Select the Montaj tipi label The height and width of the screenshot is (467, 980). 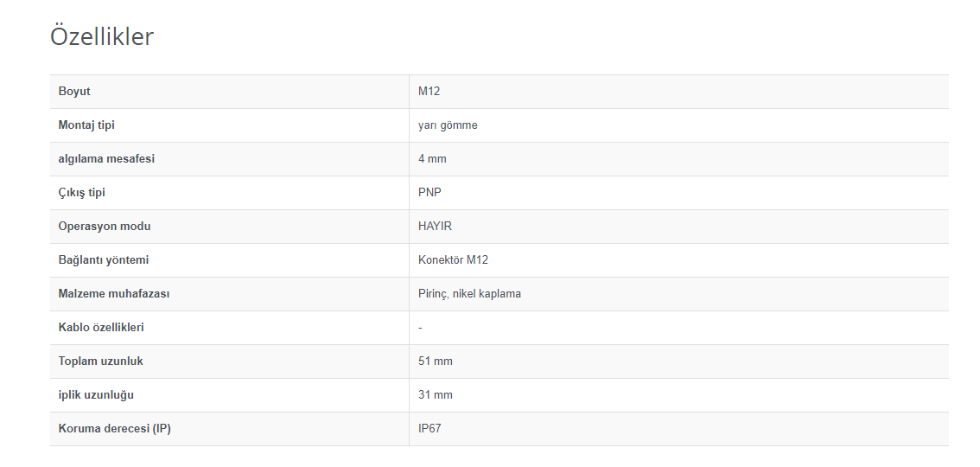[x=86, y=125]
